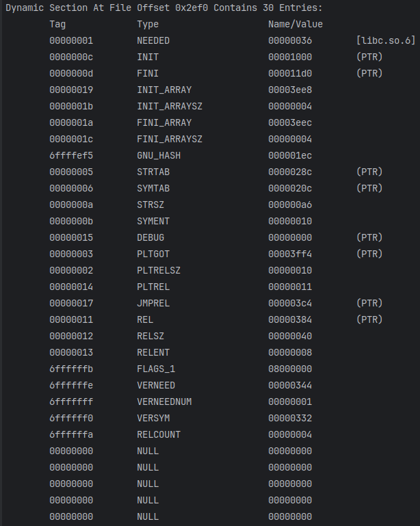
Task: Click INIT address value 00001000
Action: pyautogui.click(x=290, y=57)
